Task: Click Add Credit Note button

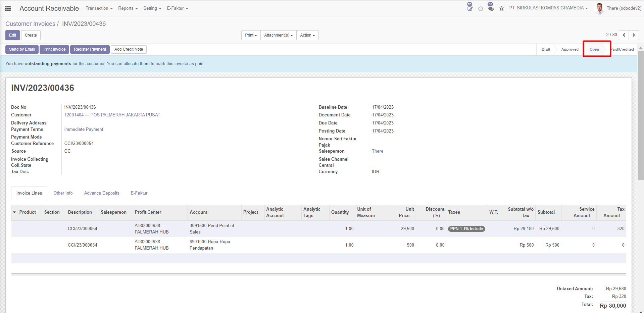Action: [129, 49]
